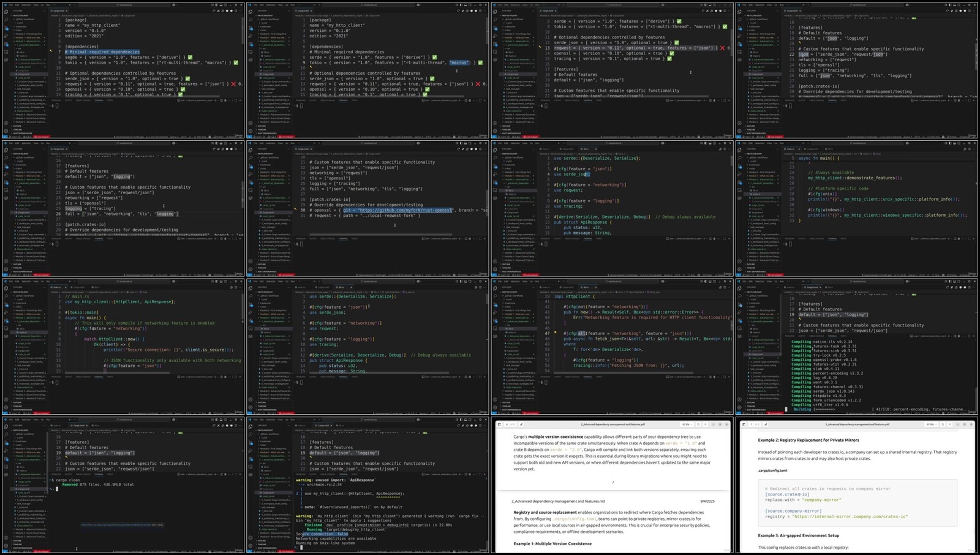Select TERMINAL panel tab in the cargo clean frame
The height and width of the screenshot is (555, 980).
(x=99, y=474)
